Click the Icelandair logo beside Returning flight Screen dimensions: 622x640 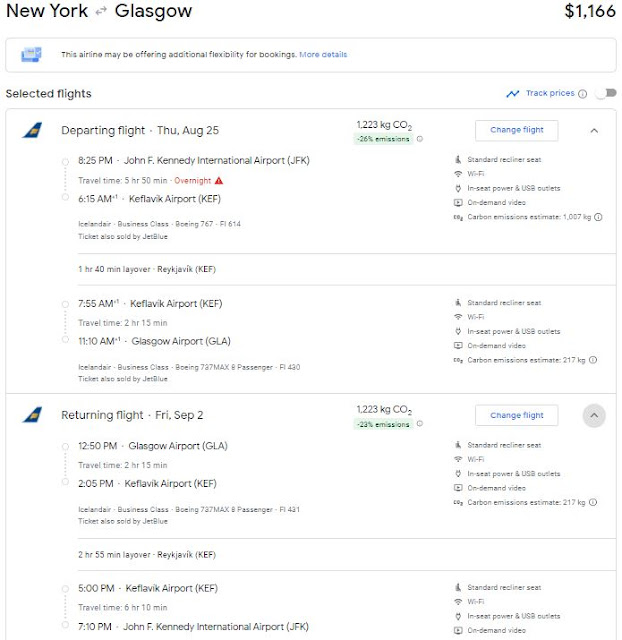pos(32,415)
